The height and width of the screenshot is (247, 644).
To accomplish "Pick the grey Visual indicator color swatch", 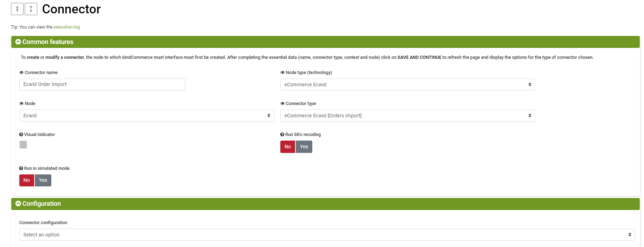I will 23,145.
